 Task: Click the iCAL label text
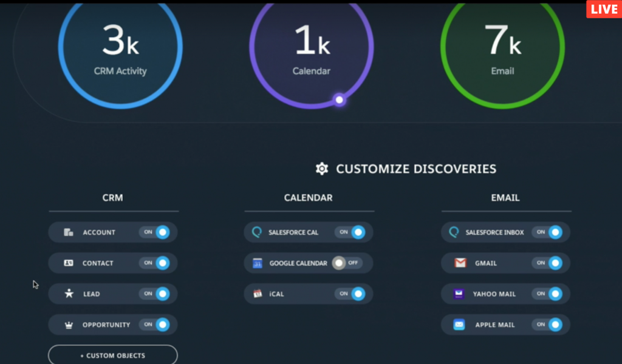[276, 294]
